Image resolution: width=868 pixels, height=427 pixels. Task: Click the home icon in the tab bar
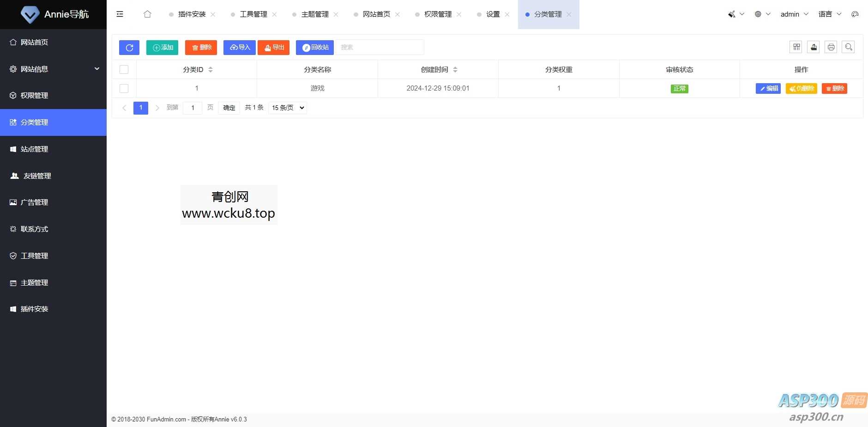coord(147,14)
